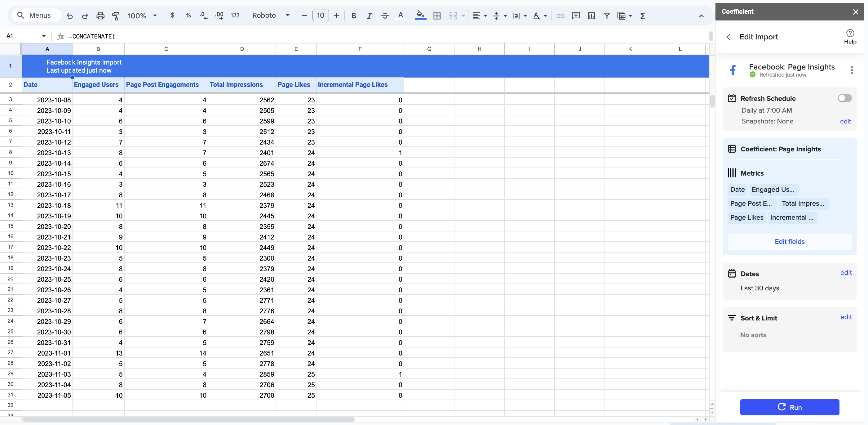Click the Edit fields button

790,242
